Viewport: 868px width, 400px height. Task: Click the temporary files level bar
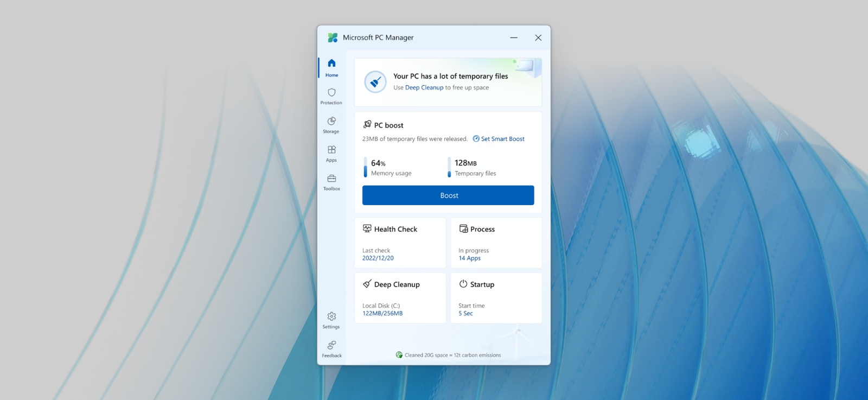tap(449, 167)
